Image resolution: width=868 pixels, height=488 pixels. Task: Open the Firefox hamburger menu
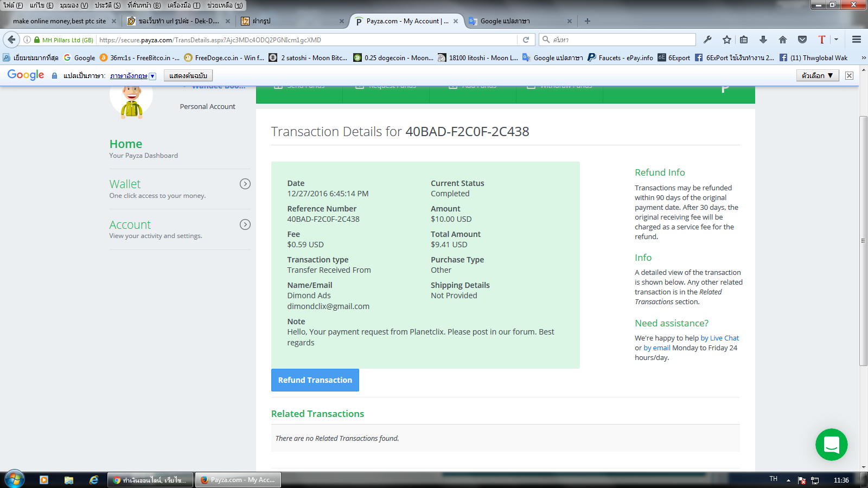pyautogui.click(x=857, y=40)
